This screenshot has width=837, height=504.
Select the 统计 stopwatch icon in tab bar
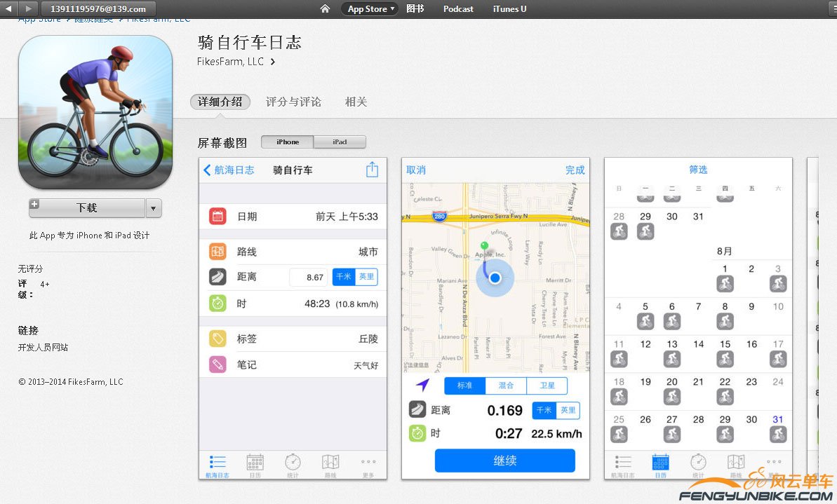click(x=293, y=463)
